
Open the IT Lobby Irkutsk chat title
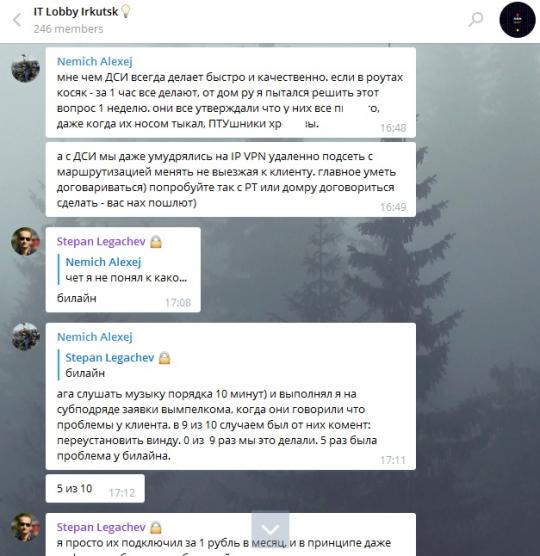pyautogui.click(x=76, y=12)
